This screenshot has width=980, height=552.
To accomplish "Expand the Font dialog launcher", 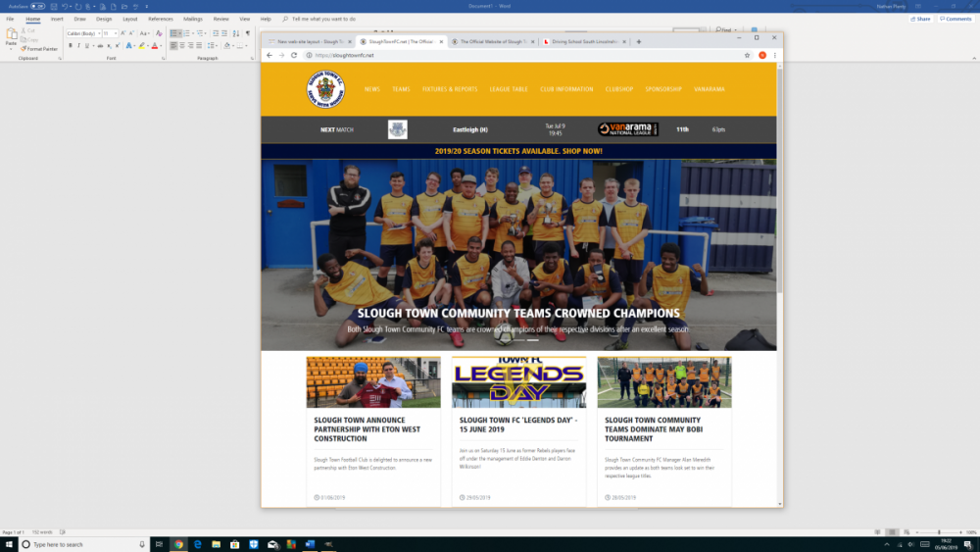I will click(x=163, y=58).
